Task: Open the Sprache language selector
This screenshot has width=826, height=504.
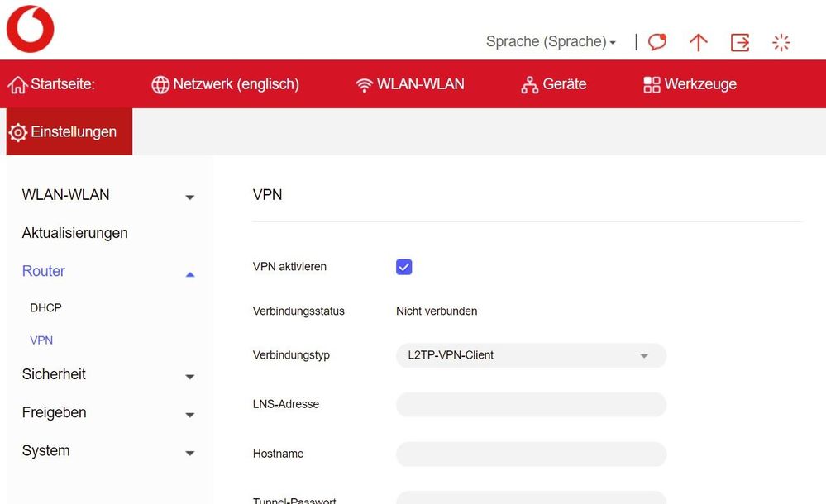Action: [550, 42]
